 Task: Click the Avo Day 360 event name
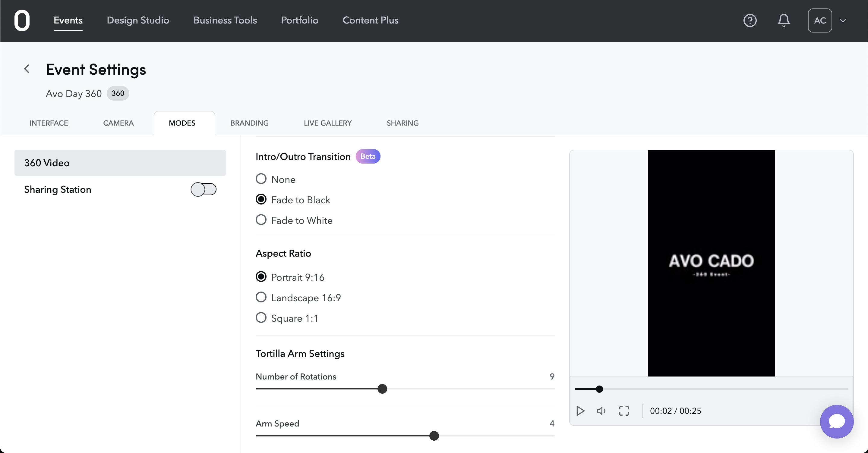coord(74,94)
